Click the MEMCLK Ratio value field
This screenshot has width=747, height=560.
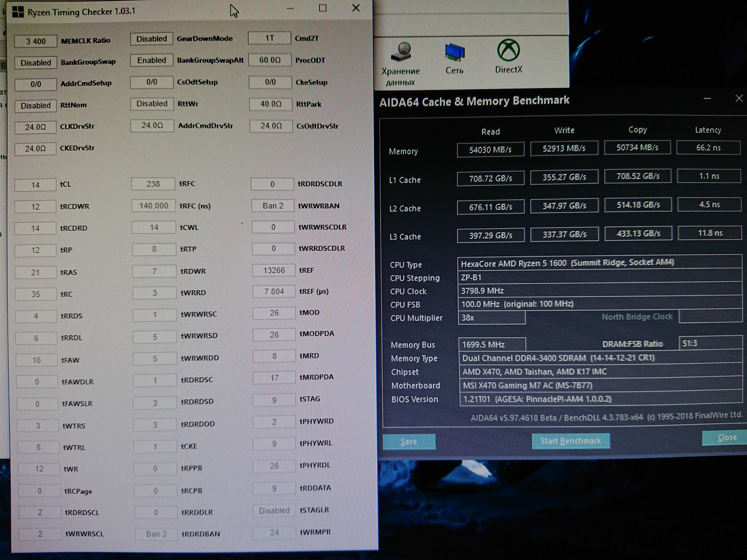pos(36,41)
